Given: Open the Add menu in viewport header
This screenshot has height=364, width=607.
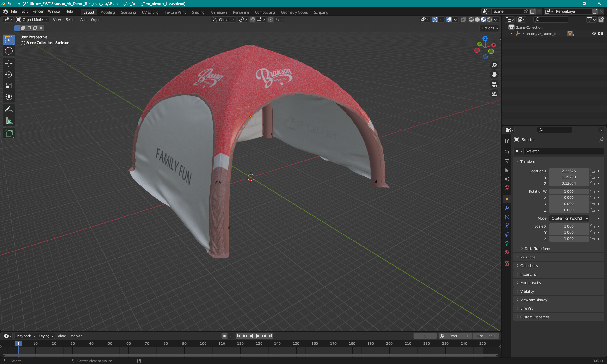Looking at the screenshot, I should [x=83, y=20].
